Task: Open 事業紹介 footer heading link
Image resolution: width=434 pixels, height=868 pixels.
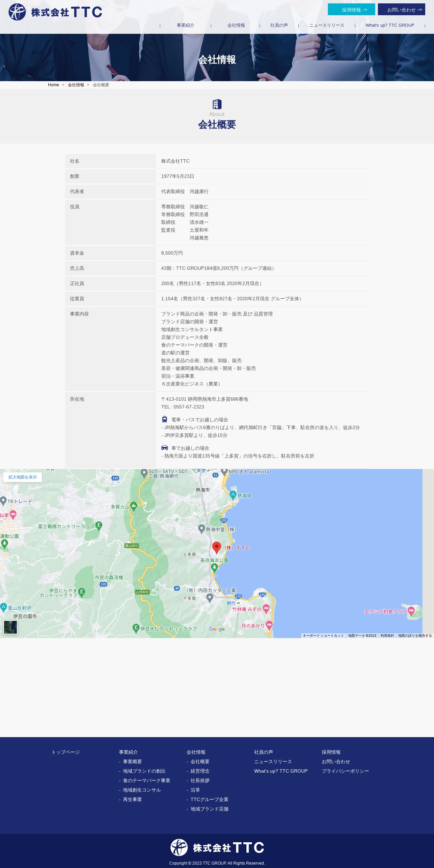Action: [x=128, y=752]
